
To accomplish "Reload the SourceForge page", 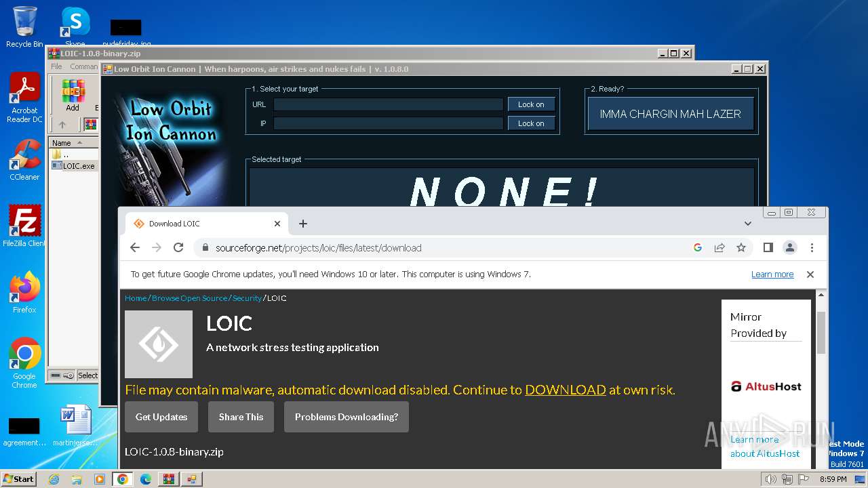I will pyautogui.click(x=178, y=248).
